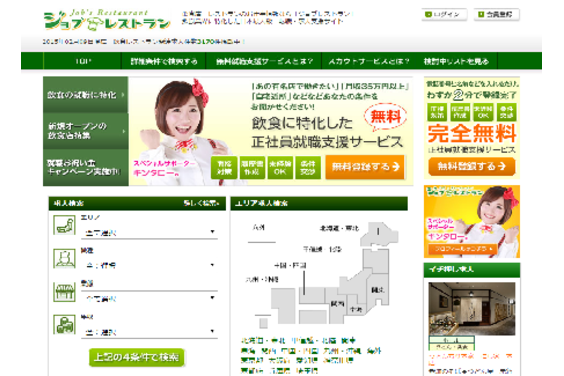
Task: Open the salary dropdown
Action: click(x=149, y=332)
